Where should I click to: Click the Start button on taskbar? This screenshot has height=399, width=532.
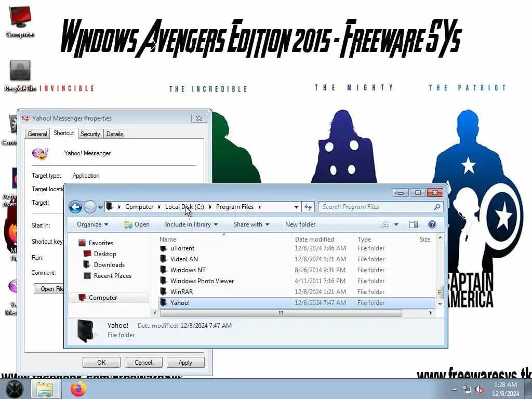pos(14,389)
